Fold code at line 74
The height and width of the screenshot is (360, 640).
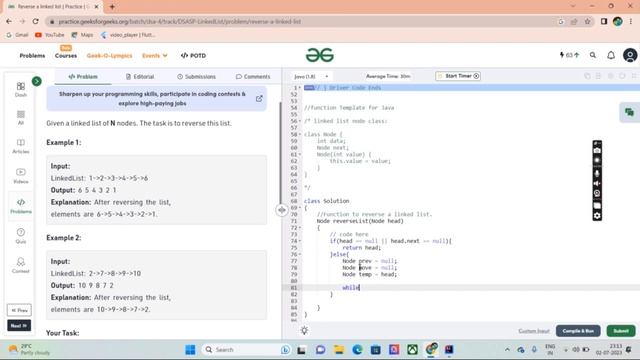coord(300,241)
